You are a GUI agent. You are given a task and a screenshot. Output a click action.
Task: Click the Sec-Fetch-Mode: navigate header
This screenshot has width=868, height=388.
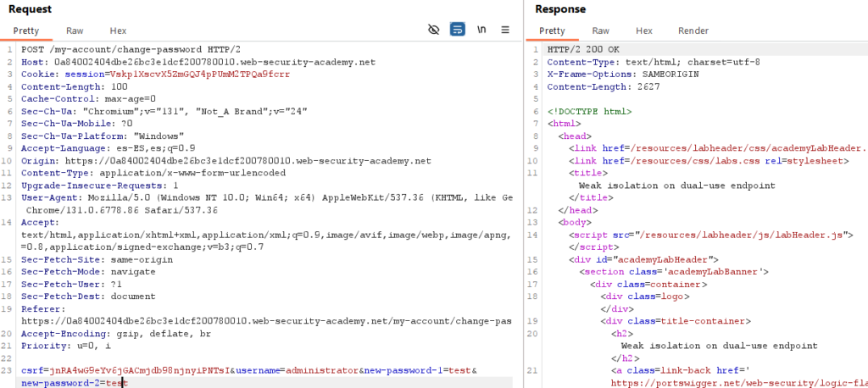click(x=88, y=272)
